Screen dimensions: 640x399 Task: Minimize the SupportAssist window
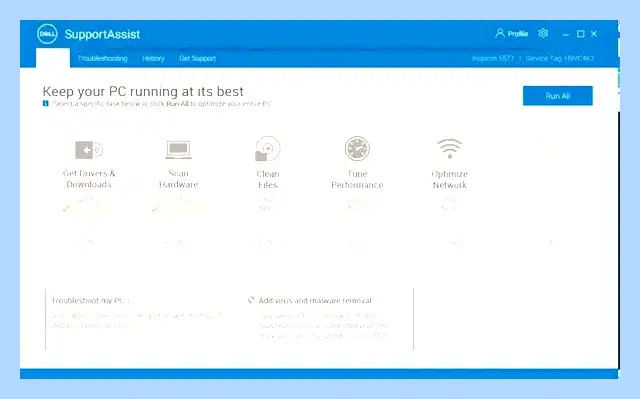[566, 34]
